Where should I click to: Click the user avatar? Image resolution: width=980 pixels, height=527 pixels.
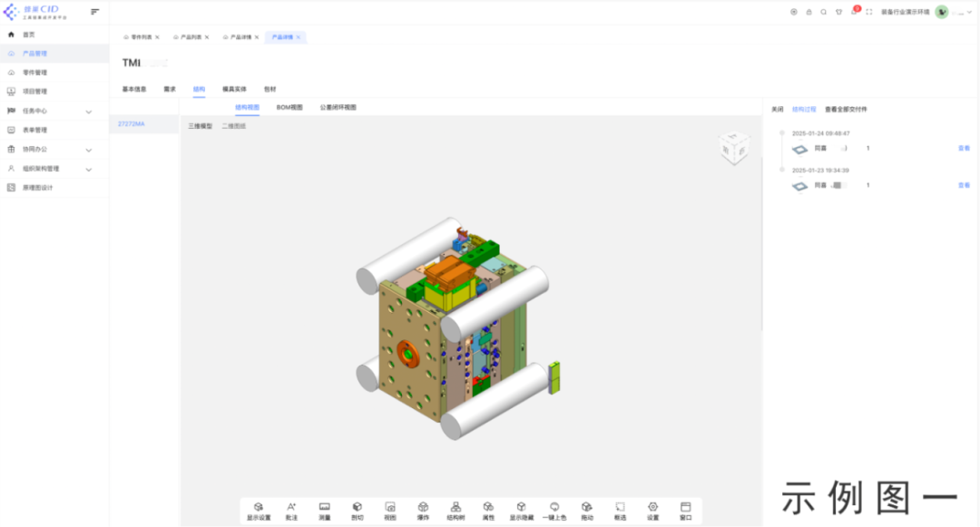tap(942, 12)
